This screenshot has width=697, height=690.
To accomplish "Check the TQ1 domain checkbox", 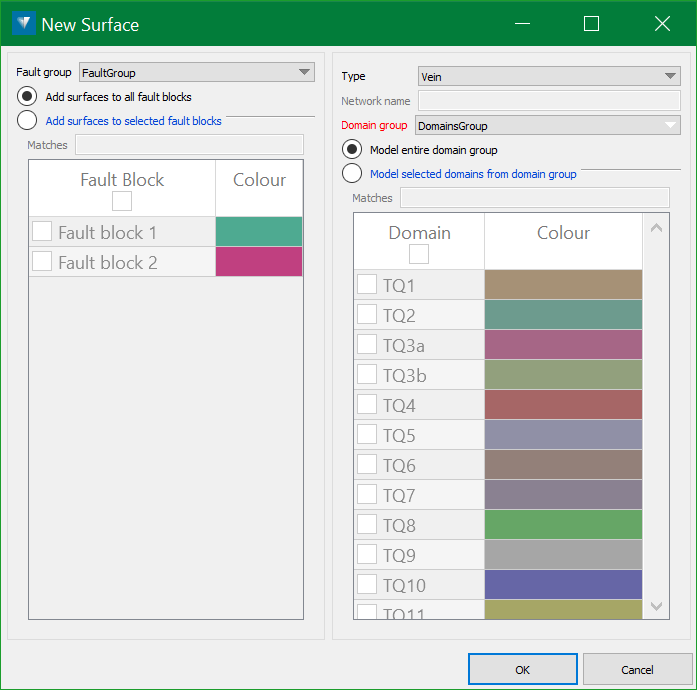I will click(367, 285).
